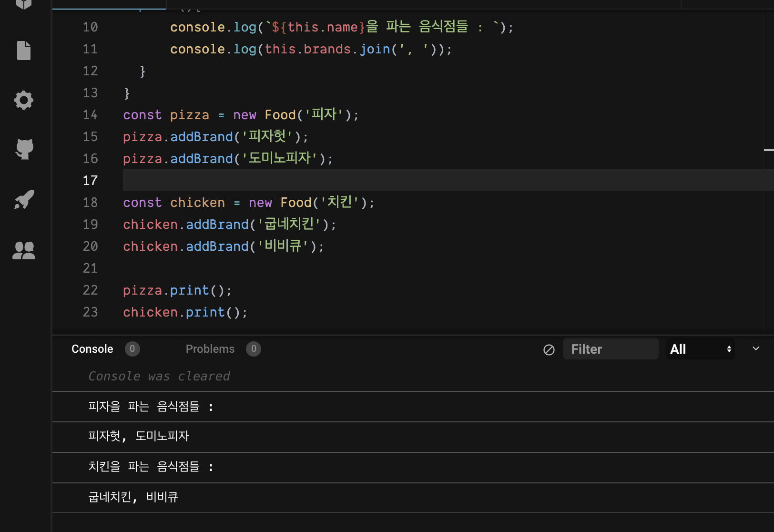
Task: Switch to the Problems tab
Action: [x=210, y=349]
